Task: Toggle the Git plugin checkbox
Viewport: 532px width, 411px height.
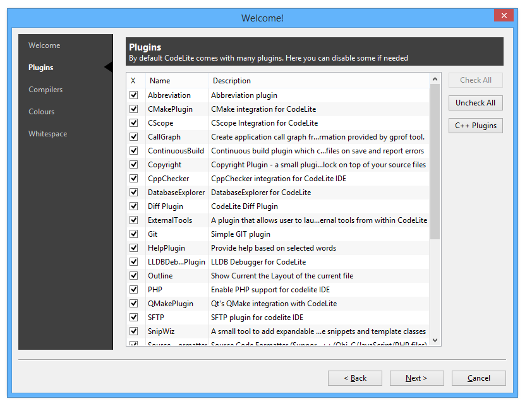Action: pos(133,234)
